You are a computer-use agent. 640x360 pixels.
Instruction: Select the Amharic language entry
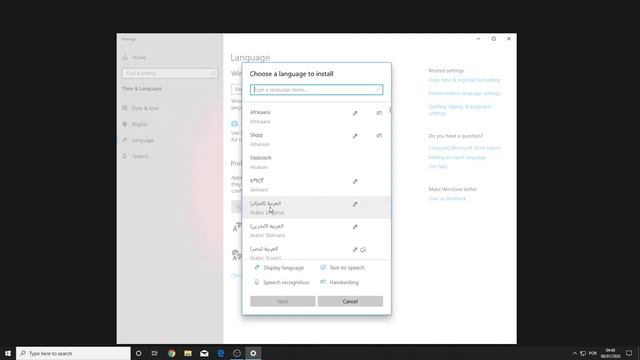(x=316, y=185)
